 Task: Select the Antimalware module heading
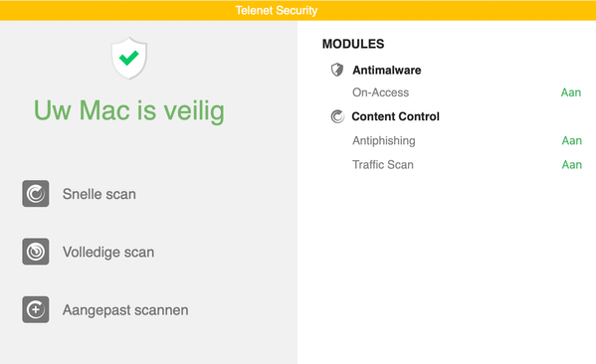pos(387,70)
